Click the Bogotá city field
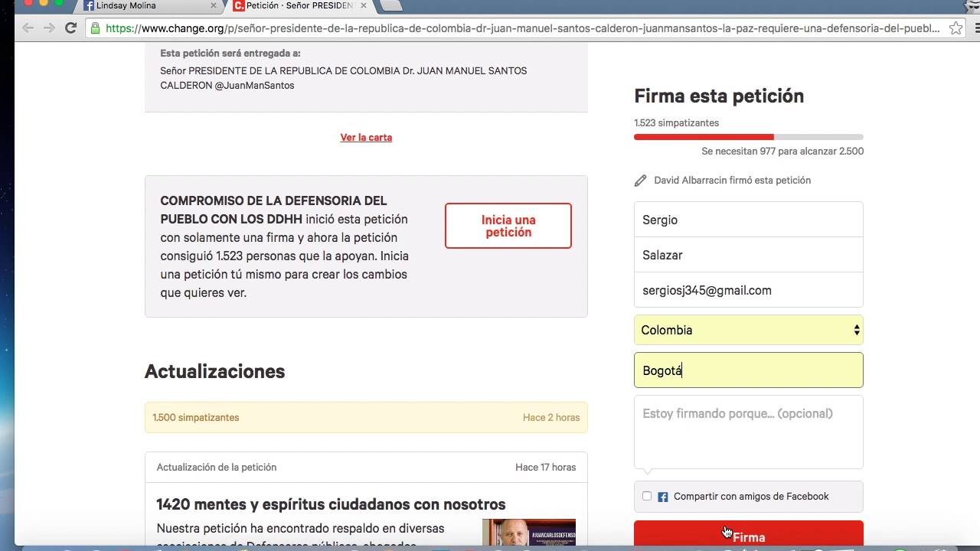Screen dimensions: 980x551 [749, 370]
